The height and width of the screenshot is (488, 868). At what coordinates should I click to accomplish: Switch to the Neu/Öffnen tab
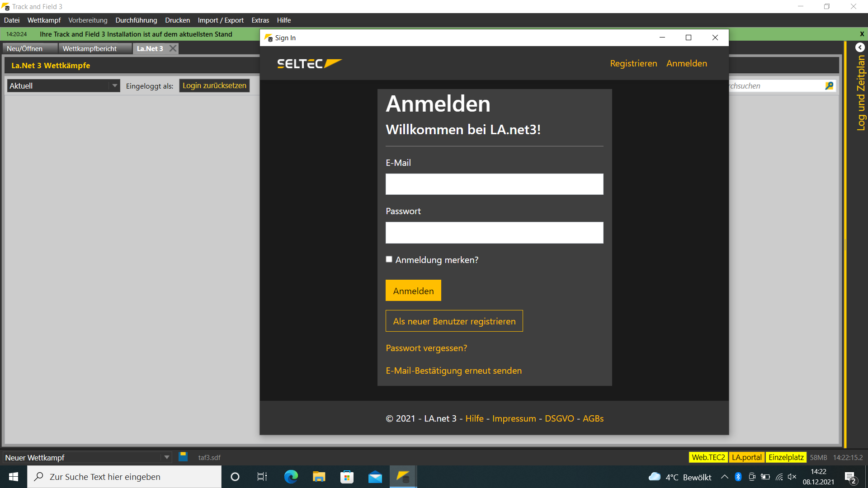30,48
